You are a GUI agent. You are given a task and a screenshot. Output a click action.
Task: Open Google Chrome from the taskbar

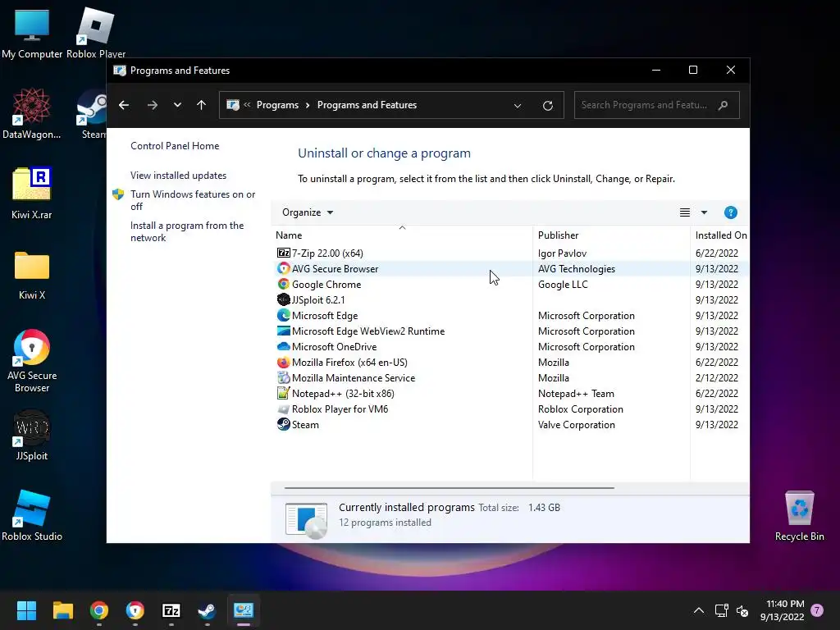99,610
